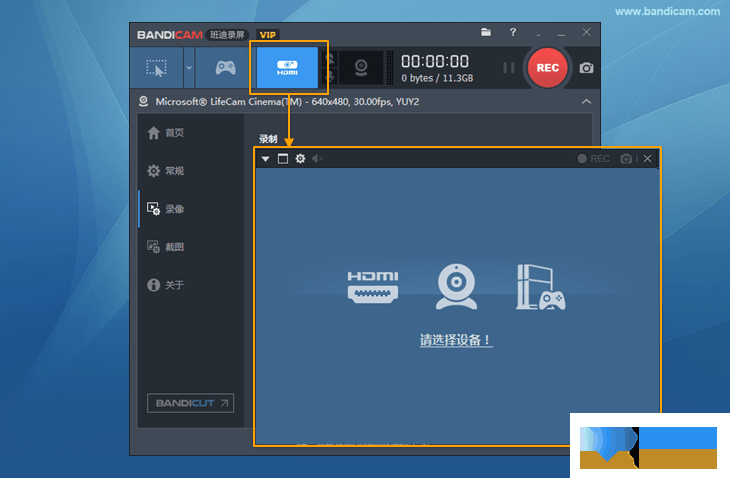This screenshot has width=730, height=478.
Task: Start recording with the red REC button
Action: pos(548,68)
